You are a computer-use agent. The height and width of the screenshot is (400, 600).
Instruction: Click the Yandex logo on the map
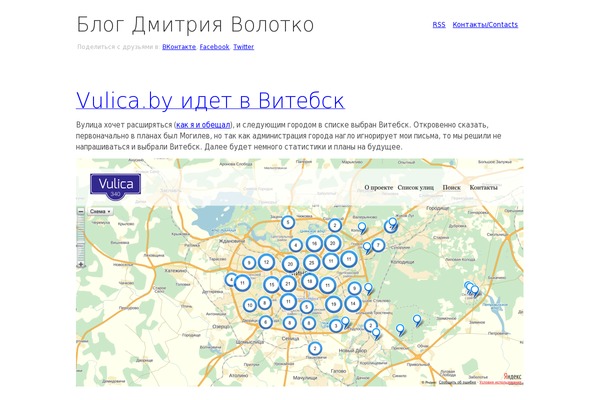tap(512, 376)
